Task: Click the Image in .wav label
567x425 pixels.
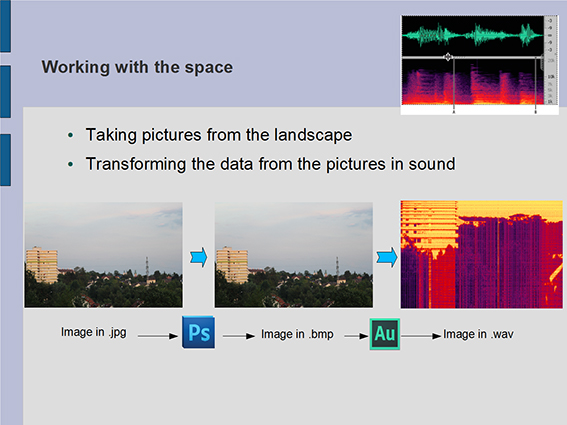Action: 478,334
